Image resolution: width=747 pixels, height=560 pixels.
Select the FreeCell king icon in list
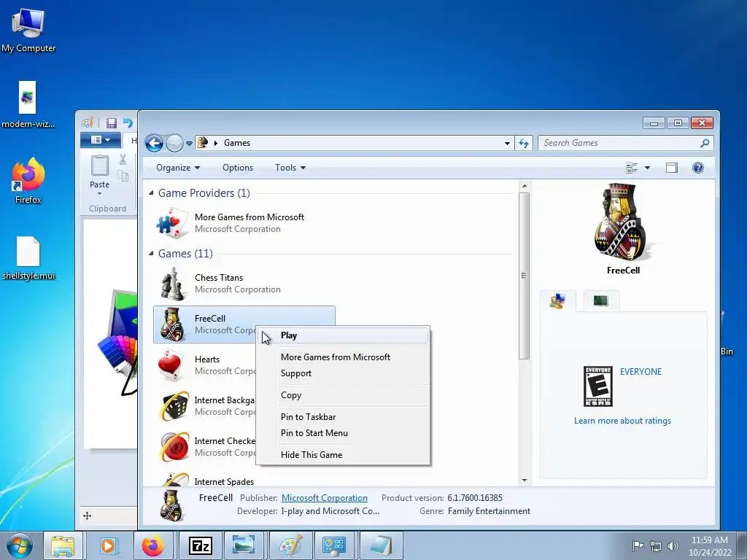pos(171,324)
